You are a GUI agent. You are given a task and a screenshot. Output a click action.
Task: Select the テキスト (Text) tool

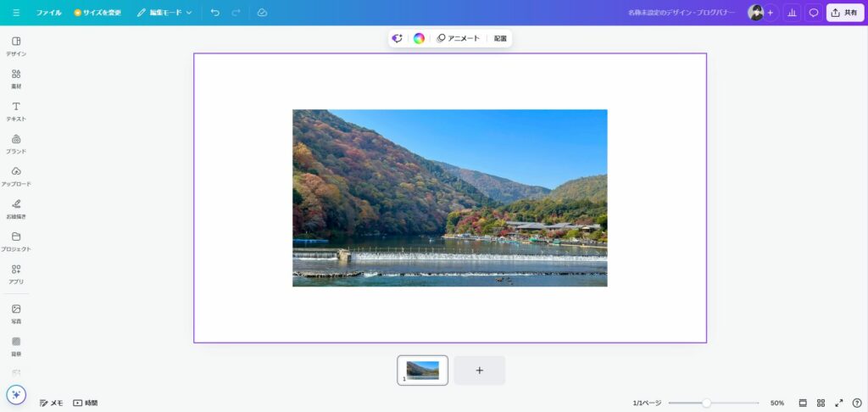(16, 111)
